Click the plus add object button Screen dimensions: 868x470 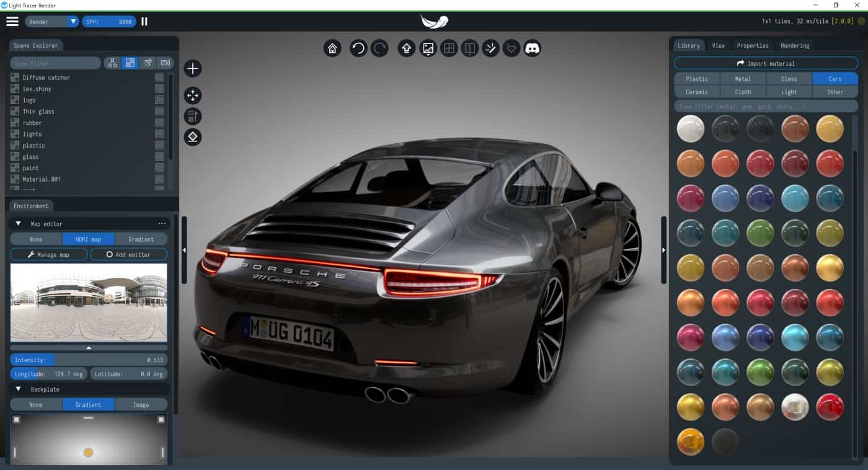[x=193, y=68]
